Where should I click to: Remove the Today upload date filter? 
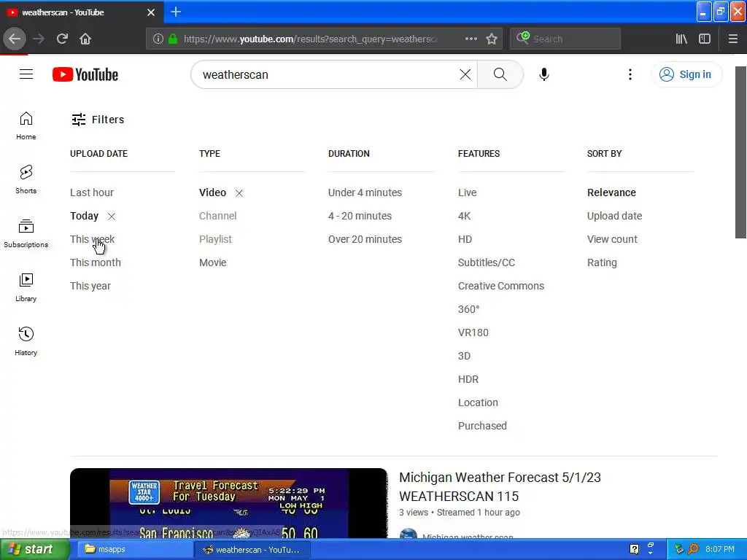click(112, 216)
